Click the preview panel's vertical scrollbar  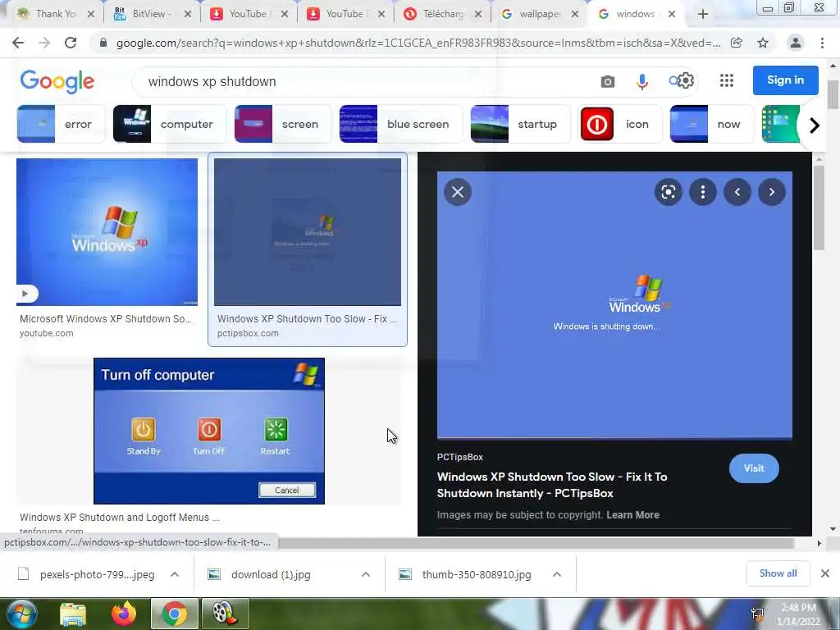point(818,208)
